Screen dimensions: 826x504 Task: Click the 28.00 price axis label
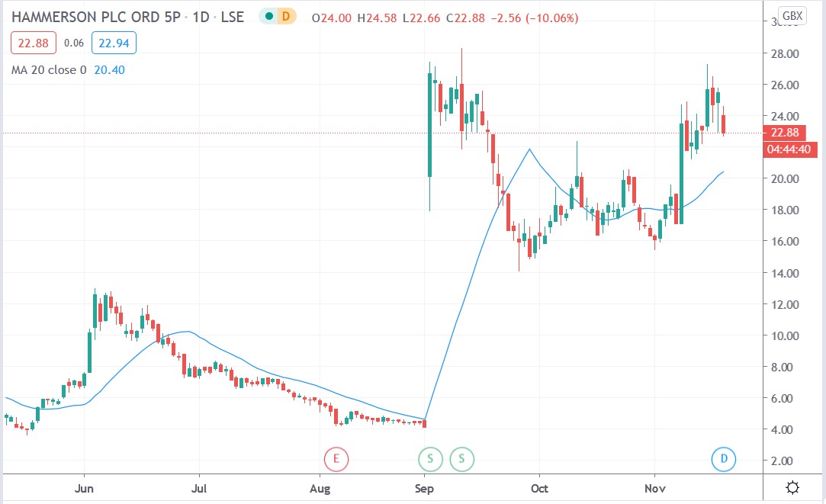(x=785, y=53)
